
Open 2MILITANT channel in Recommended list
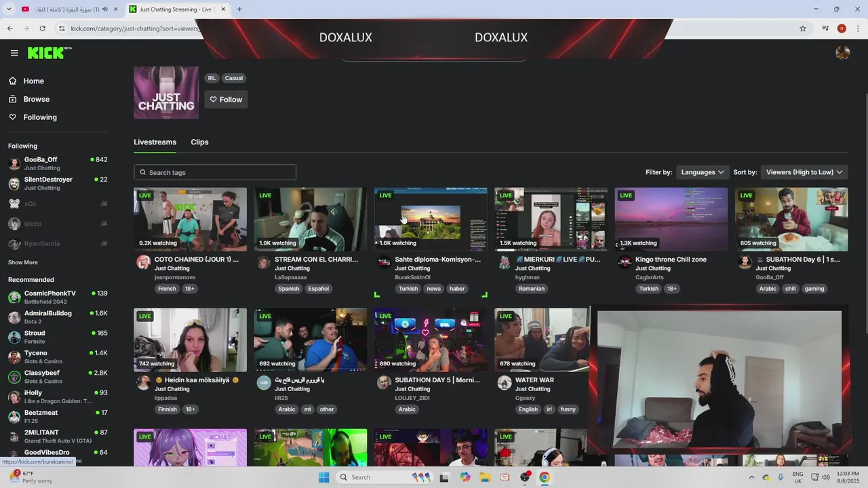(x=58, y=436)
